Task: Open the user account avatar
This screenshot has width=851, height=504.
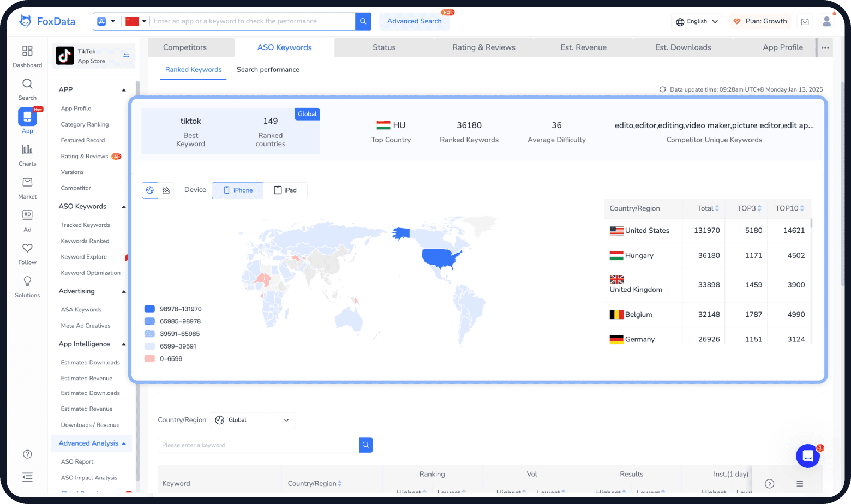Action: pos(827,21)
